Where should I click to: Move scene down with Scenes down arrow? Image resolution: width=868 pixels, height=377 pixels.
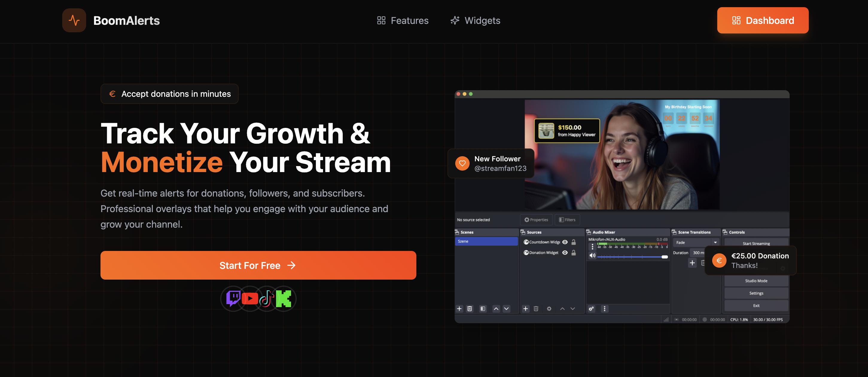(x=506, y=309)
